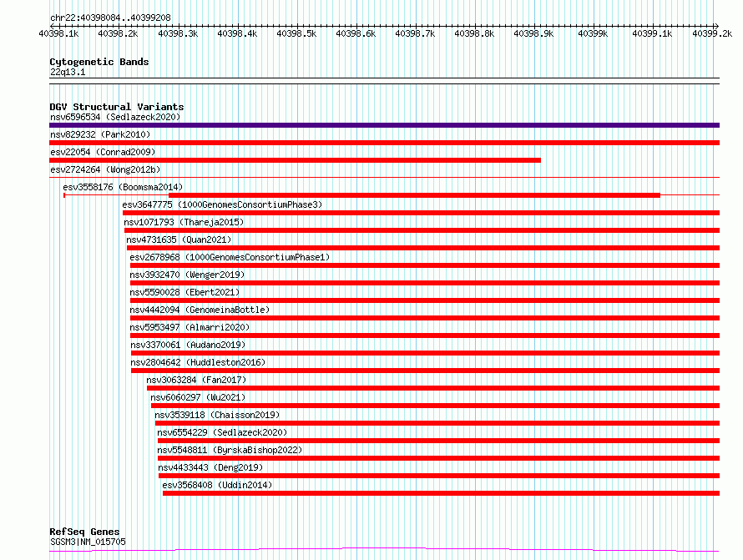
Task: Open esv3568408 (Uddin2014) variant label
Action: tap(217, 485)
